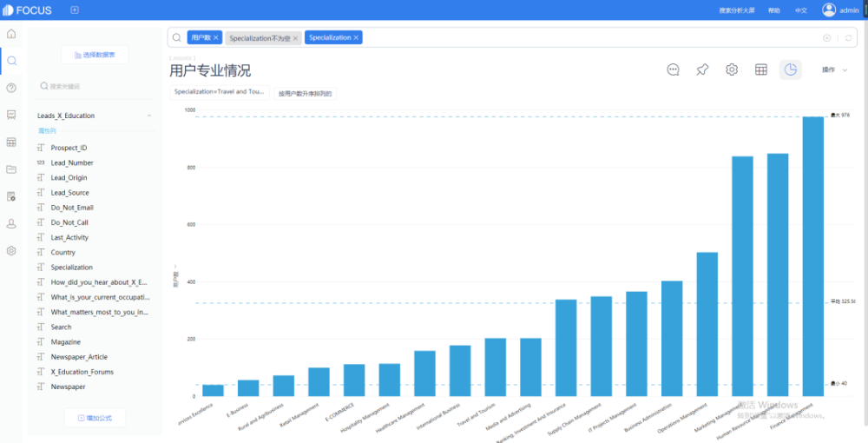Click the refresh icon in search bar
Viewport: 868px width, 443px height.
click(x=848, y=38)
